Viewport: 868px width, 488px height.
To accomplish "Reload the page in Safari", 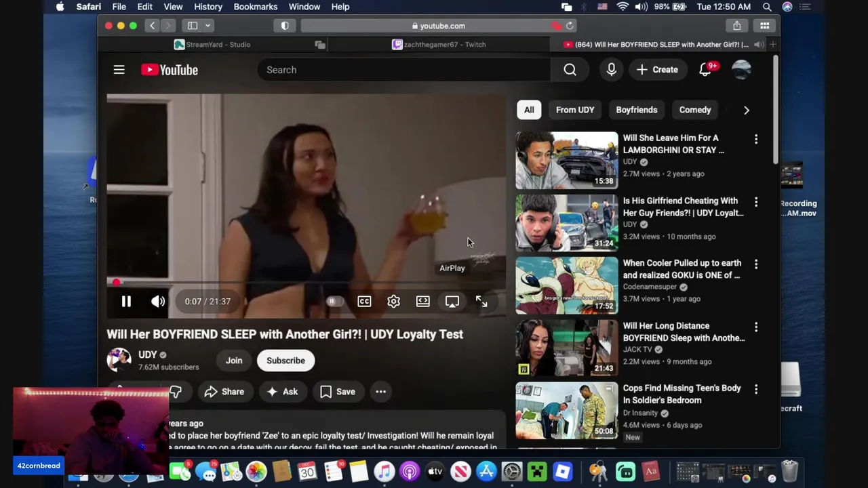I will (x=570, y=26).
